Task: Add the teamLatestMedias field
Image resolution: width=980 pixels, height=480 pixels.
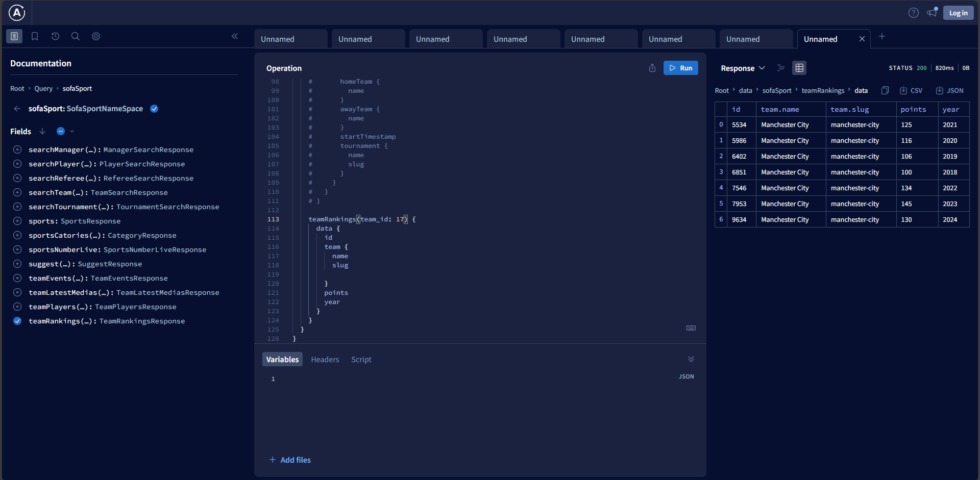Action: (17, 292)
